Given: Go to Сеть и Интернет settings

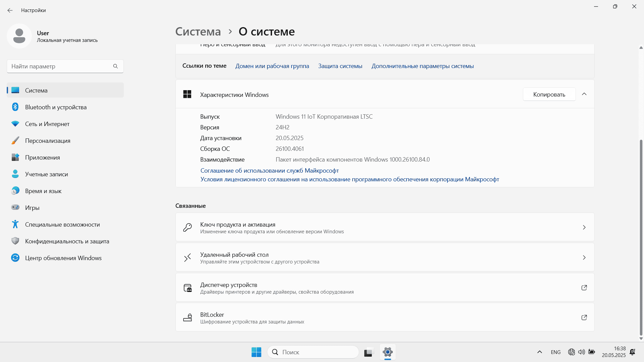Looking at the screenshot, I should (x=65, y=124).
